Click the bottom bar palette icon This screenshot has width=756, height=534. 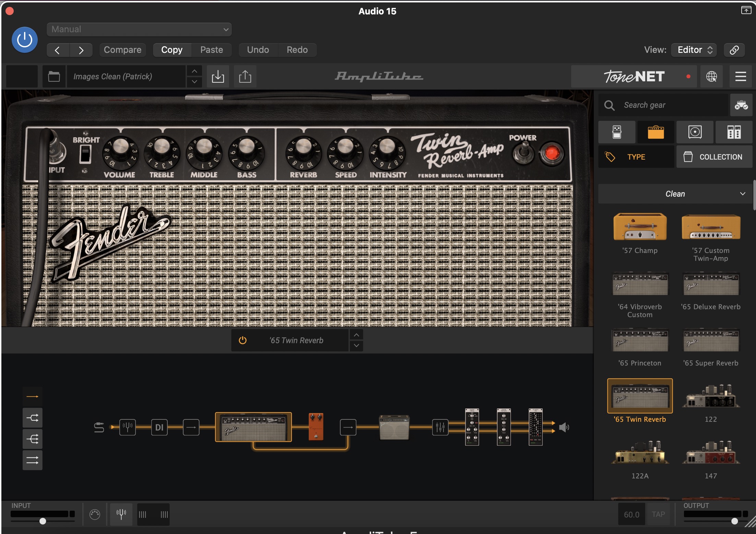pos(95,514)
